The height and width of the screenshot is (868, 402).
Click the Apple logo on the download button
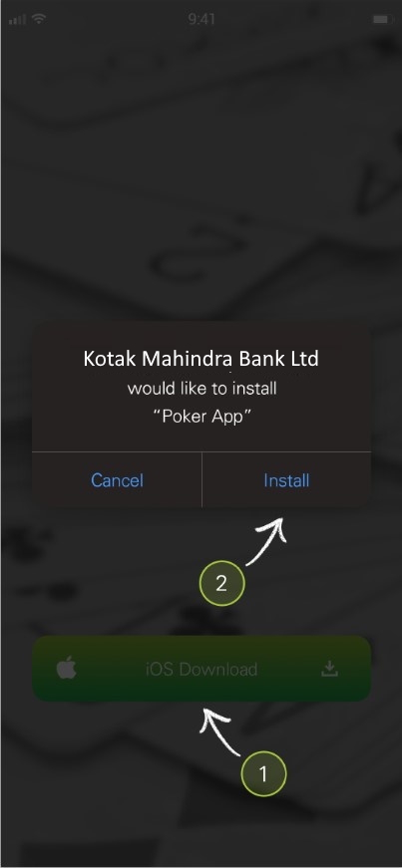tap(67, 668)
